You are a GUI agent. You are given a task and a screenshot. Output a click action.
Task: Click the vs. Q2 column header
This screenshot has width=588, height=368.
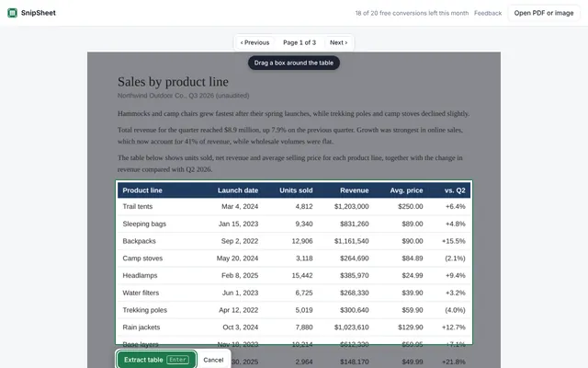click(x=455, y=190)
